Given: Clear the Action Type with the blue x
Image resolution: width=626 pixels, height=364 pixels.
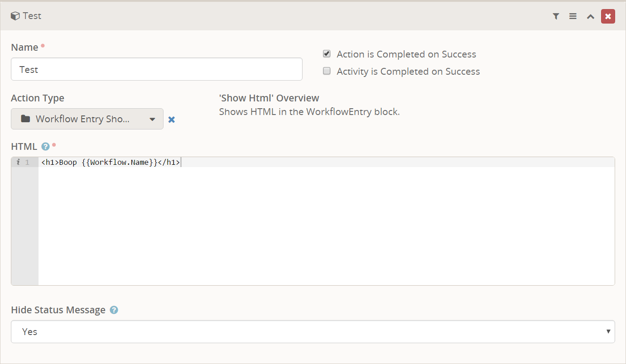Looking at the screenshot, I should (172, 120).
